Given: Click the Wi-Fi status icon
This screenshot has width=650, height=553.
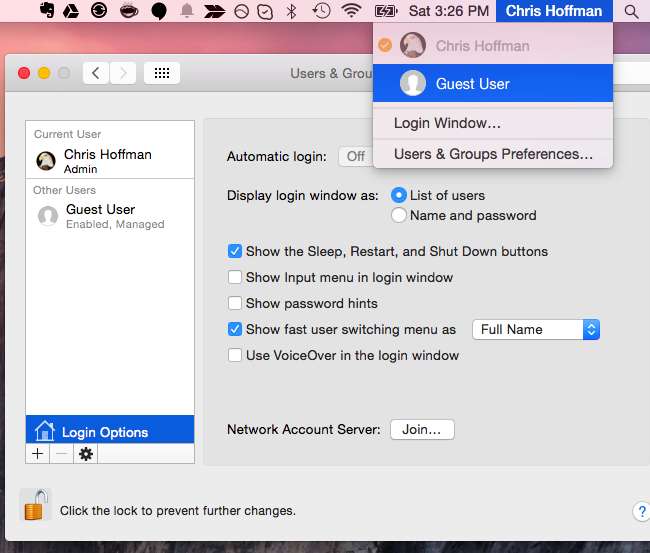Looking at the screenshot, I should click(351, 11).
